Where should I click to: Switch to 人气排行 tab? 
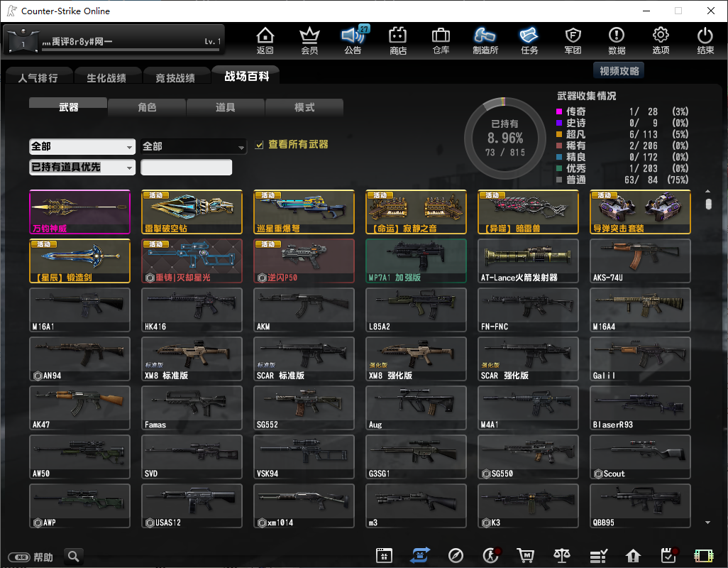click(x=38, y=78)
